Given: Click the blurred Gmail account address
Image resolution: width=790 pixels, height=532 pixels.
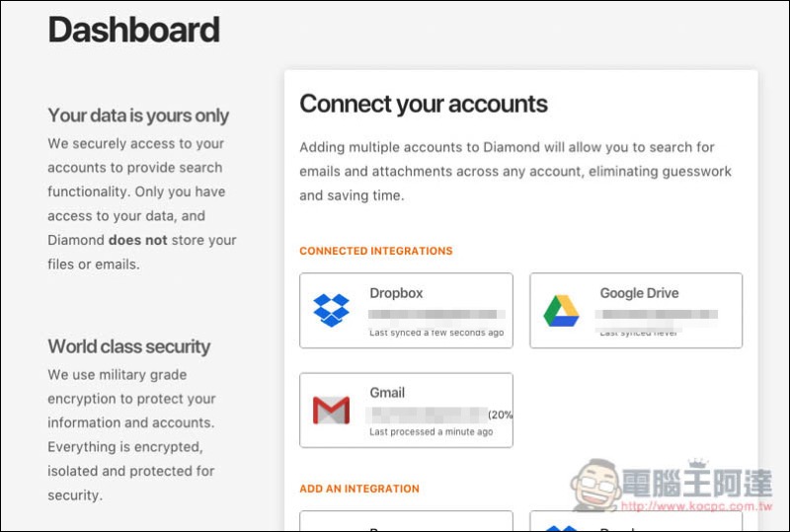Looking at the screenshot, I should pos(428,415).
